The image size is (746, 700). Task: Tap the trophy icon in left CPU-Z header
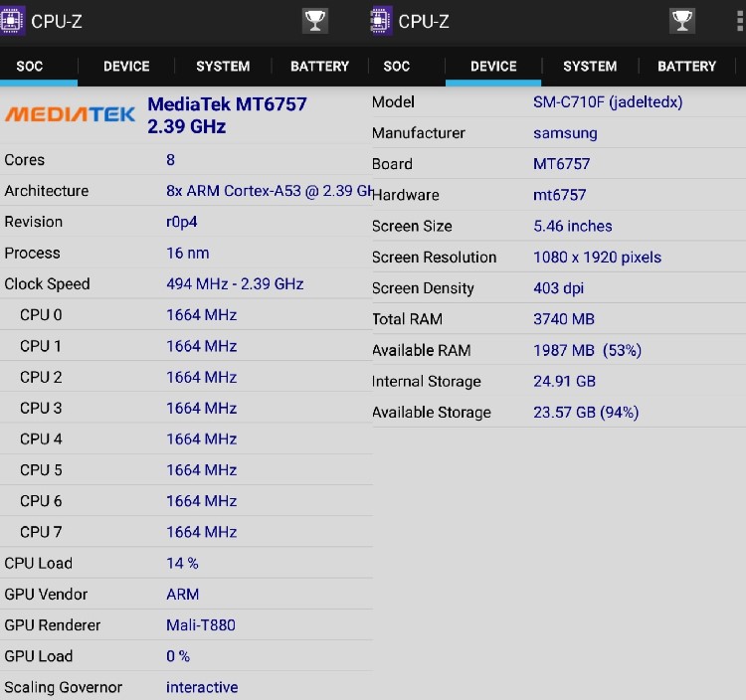(315, 22)
